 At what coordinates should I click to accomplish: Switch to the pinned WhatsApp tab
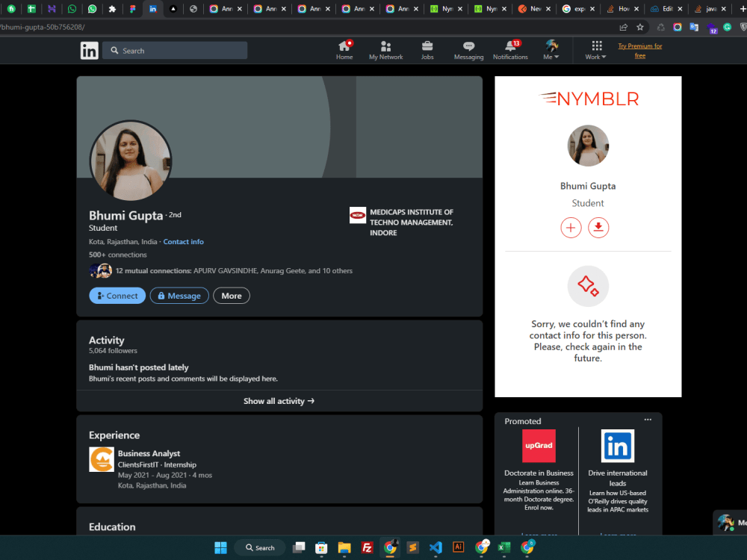click(x=72, y=8)
